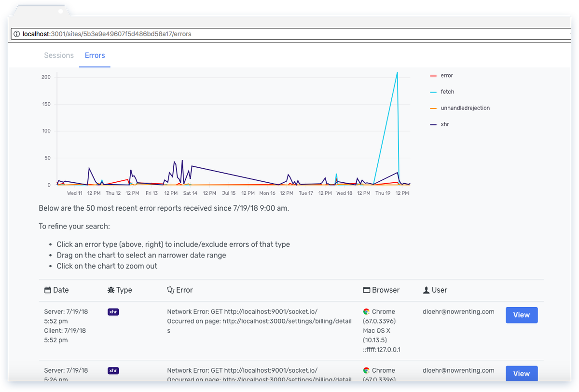Image resolution: width=579 pixels, height=392 pixels.
Task: Click the '50 most recent error reports' sentence
Action: tap(164, 209)
